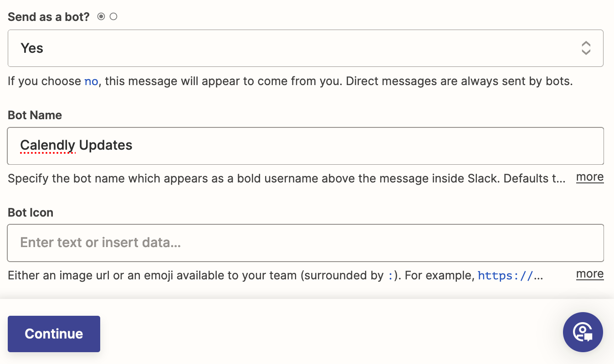Click the misspelled word Calendly

(x=47, y=145)
